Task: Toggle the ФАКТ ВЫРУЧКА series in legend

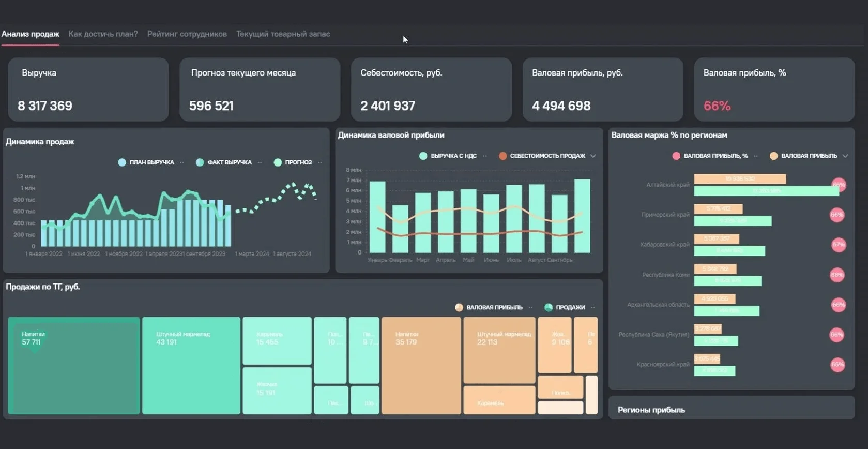Action: click(224, 162)
